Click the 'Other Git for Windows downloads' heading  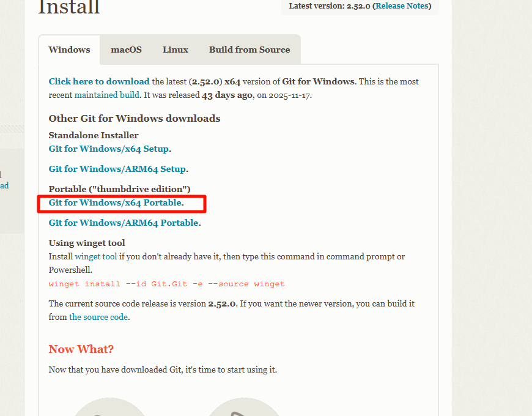[135, 119]
